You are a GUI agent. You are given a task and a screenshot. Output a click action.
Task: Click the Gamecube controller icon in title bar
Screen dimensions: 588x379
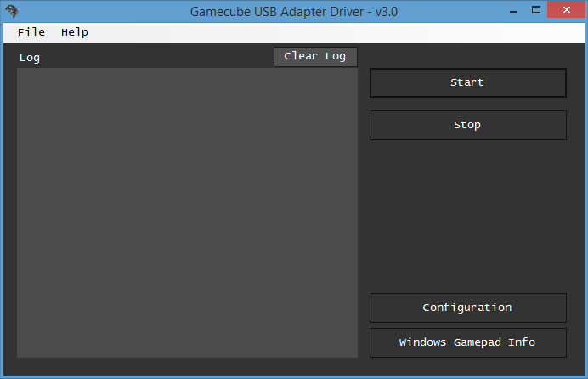point(12,11)
